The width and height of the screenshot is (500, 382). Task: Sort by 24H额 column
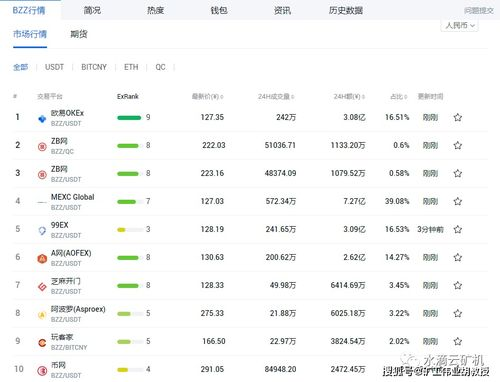[349, 97]
